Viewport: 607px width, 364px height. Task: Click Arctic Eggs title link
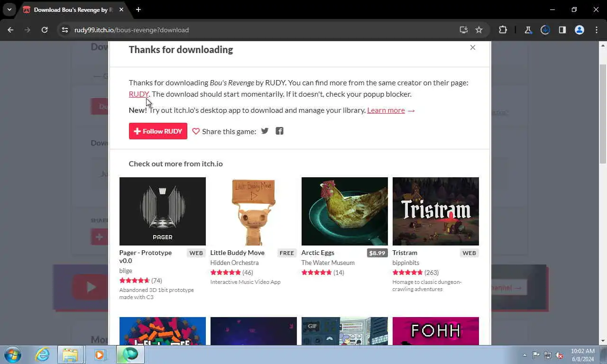[318, 253]
